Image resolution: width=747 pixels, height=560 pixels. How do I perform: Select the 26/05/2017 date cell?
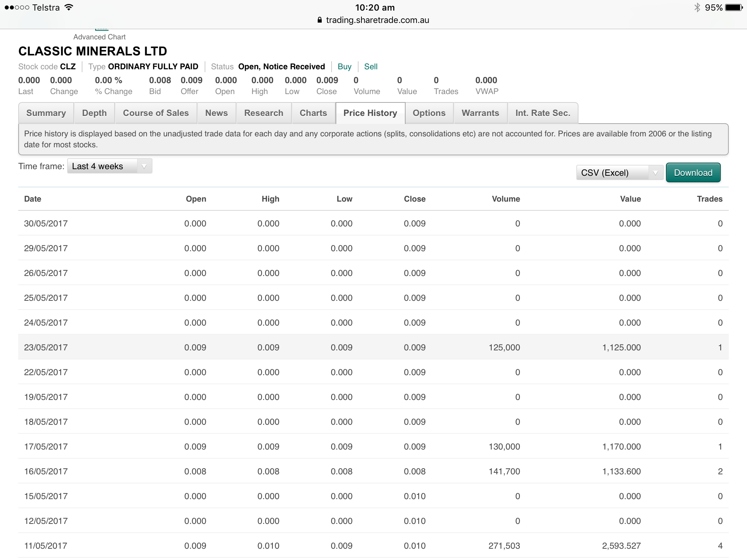point(46,273)
